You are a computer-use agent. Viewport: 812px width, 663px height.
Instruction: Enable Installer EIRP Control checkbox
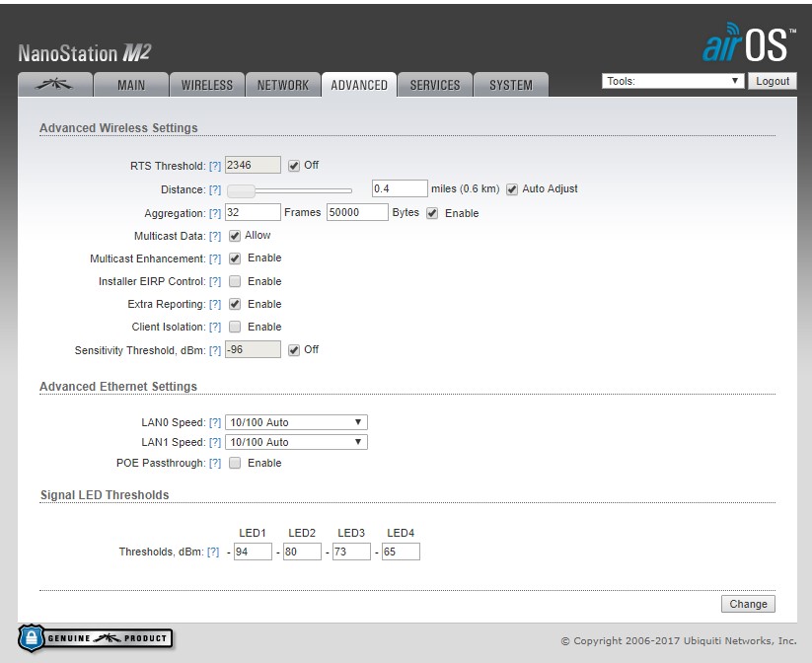235,281
